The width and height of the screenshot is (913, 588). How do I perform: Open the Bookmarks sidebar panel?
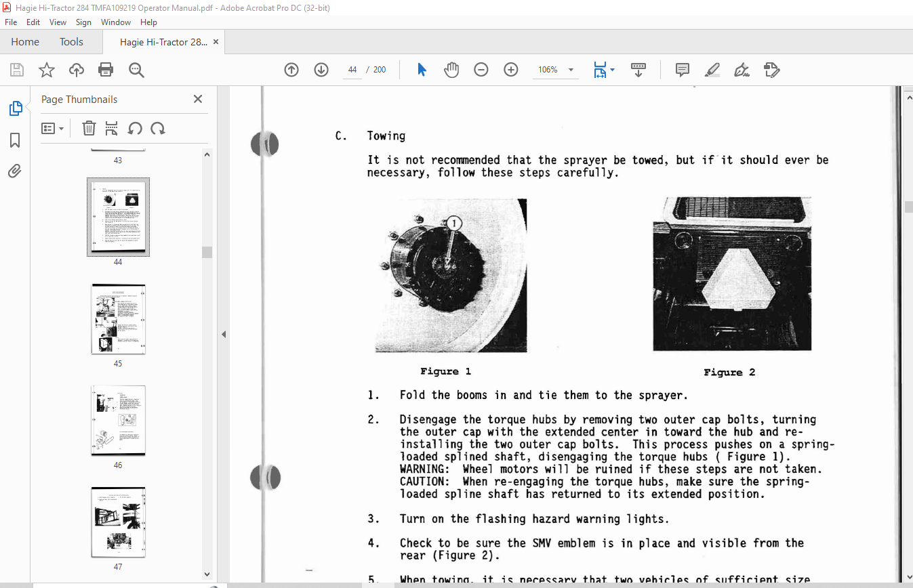(x=15, y=140)
